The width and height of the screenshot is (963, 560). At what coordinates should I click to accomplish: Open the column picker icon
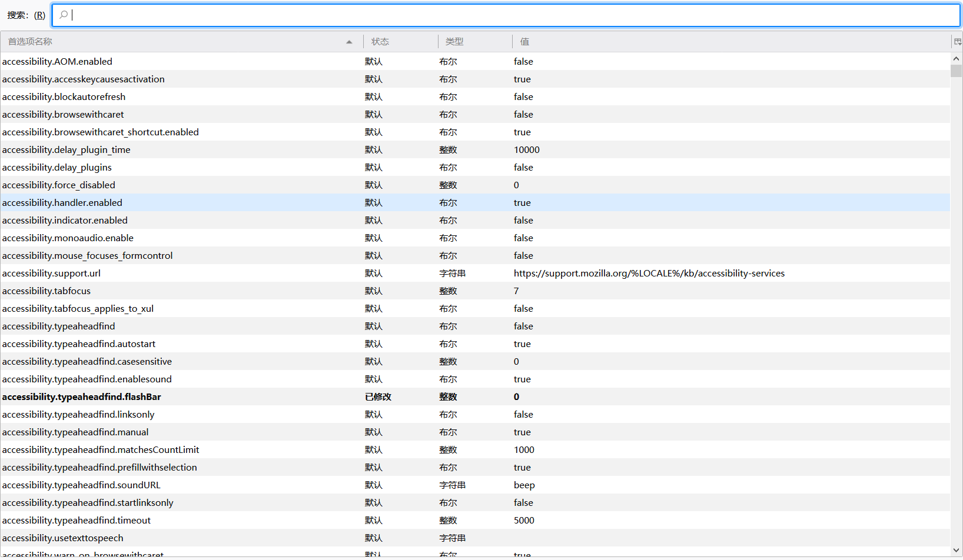[x=957, y=42]
